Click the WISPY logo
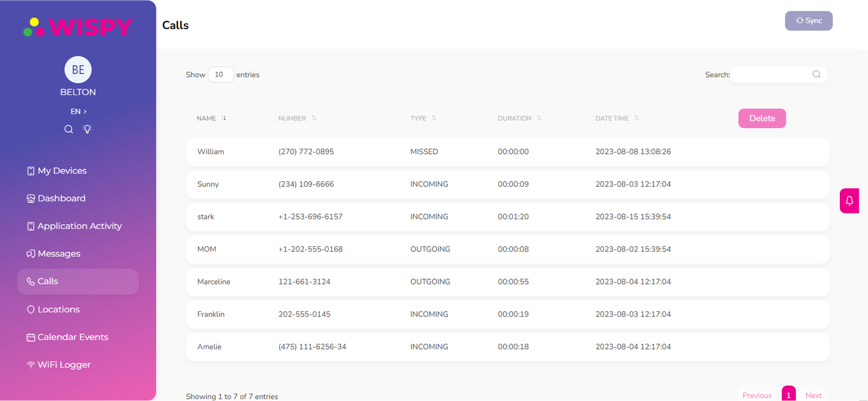Viewport: 868px width, 401px height. [78, 27]
